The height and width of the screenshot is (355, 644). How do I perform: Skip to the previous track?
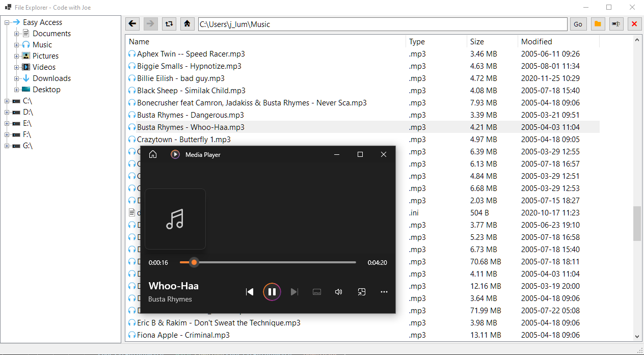250,291
